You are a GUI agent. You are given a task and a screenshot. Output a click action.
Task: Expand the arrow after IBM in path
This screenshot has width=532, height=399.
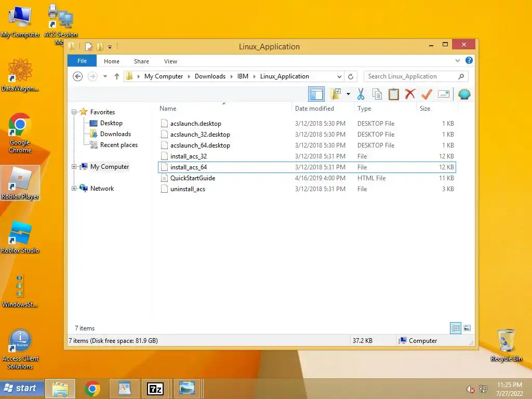(x=254, y=76)
